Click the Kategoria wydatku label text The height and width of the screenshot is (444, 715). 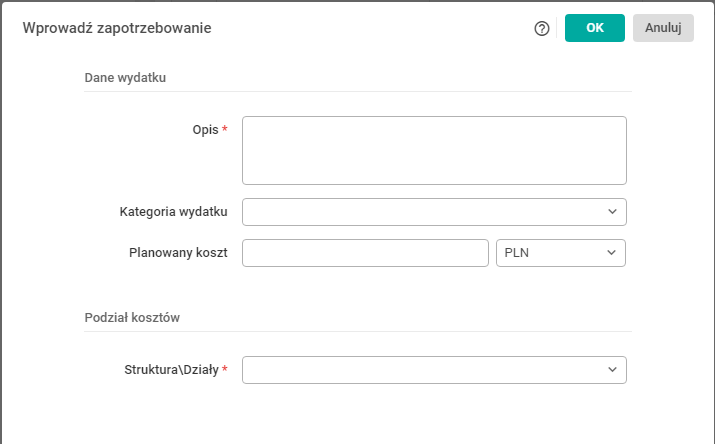(173, 212)
